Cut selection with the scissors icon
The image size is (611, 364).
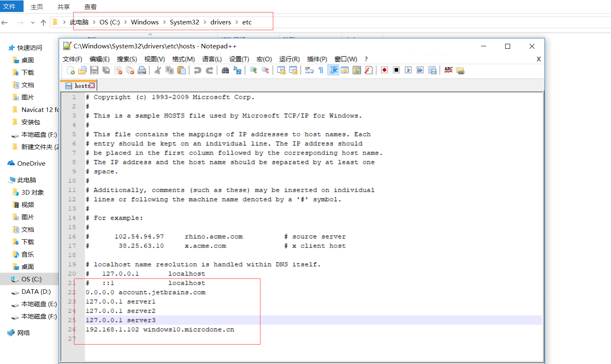click(x=158, y=70)
